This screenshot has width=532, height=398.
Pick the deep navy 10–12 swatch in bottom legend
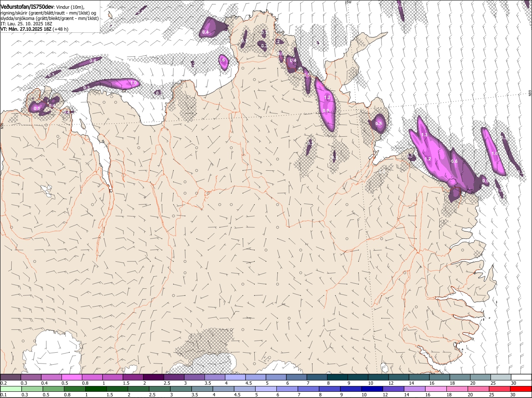coord(373,389)
